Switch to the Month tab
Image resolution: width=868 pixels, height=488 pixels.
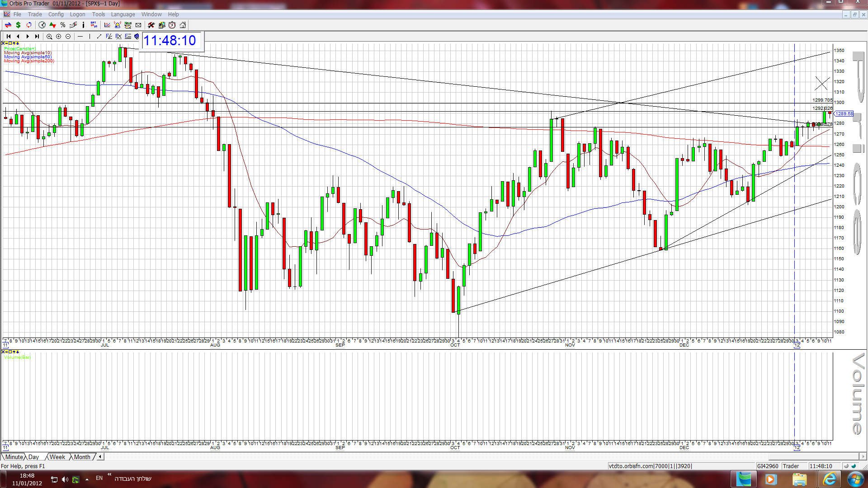82,457
